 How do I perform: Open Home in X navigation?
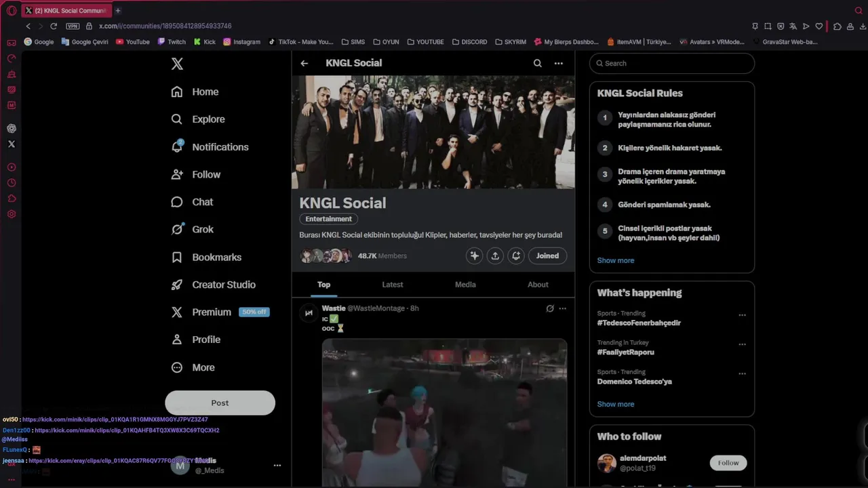click(x=195, y=91)
